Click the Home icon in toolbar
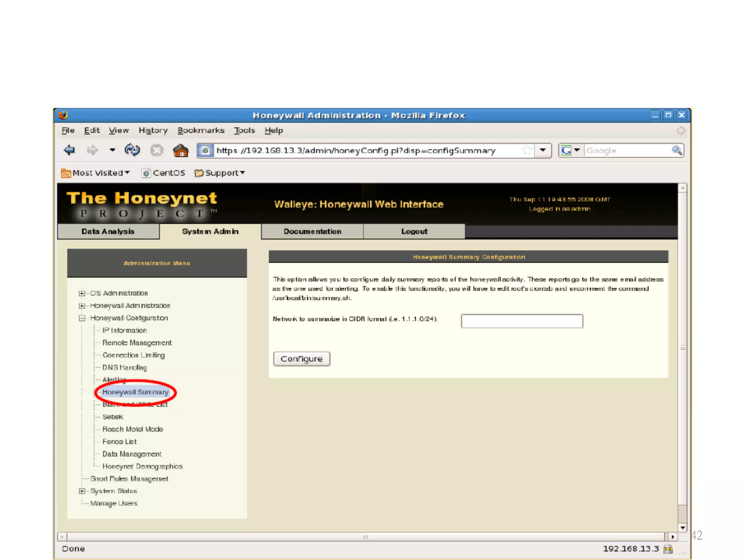Viewport: 747px width, 560px height. click(181, 150)
